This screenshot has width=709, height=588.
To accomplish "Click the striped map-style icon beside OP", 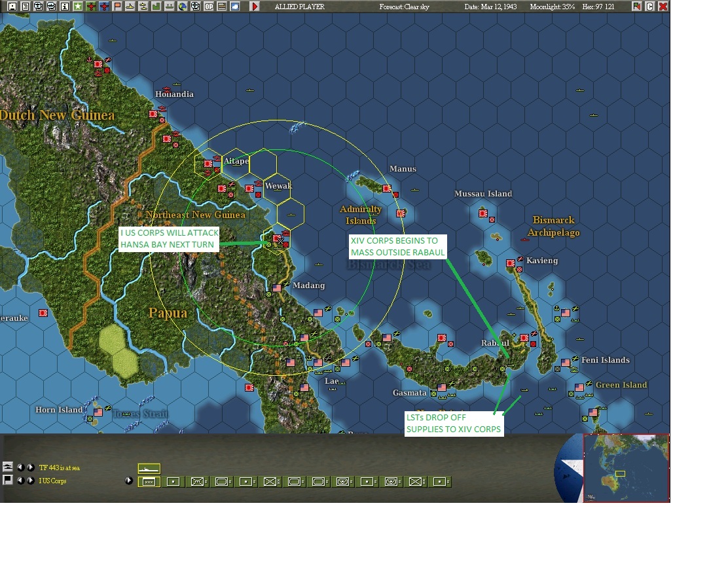I will [222, 7].
